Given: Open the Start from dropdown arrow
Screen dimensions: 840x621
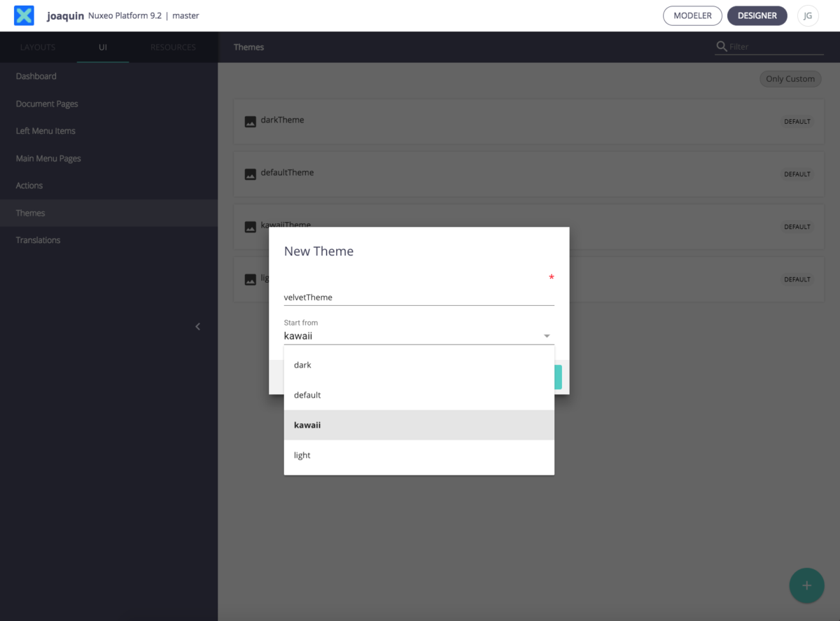Looking at the screenshot, I should (x=547, y=335).
